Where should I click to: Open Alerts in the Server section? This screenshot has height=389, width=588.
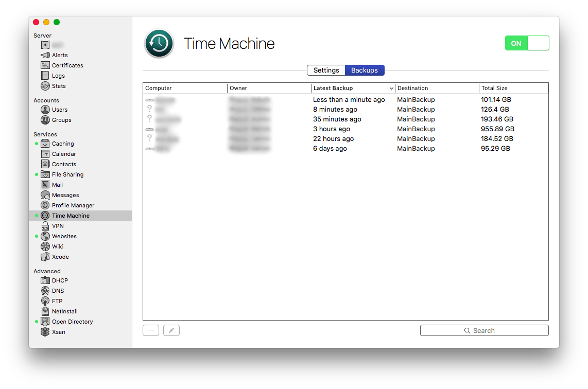pos(55,55)
